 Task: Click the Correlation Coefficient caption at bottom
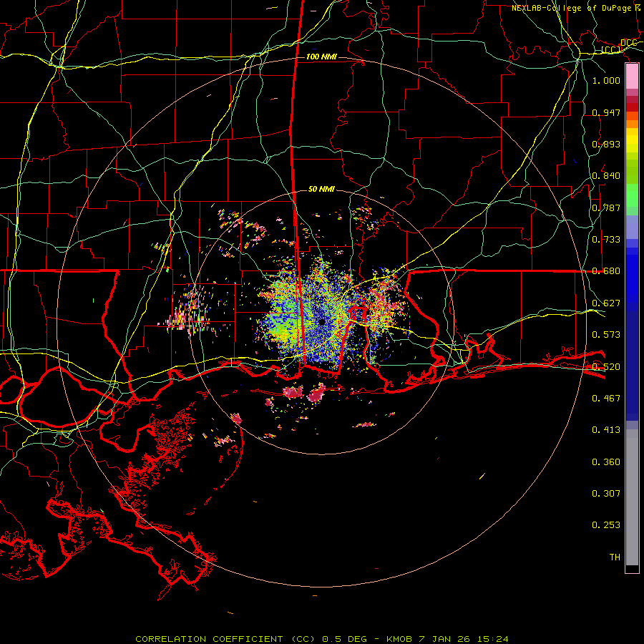[322, 639]
